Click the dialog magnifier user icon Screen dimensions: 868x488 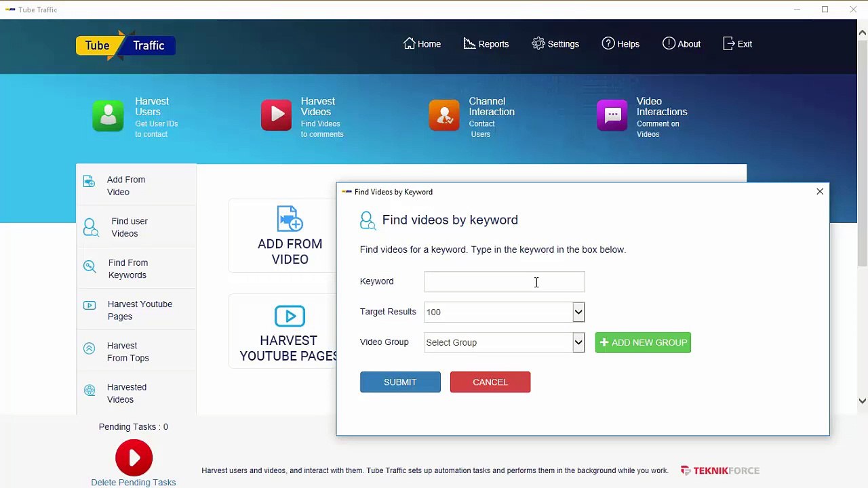[x=368, y=220]
